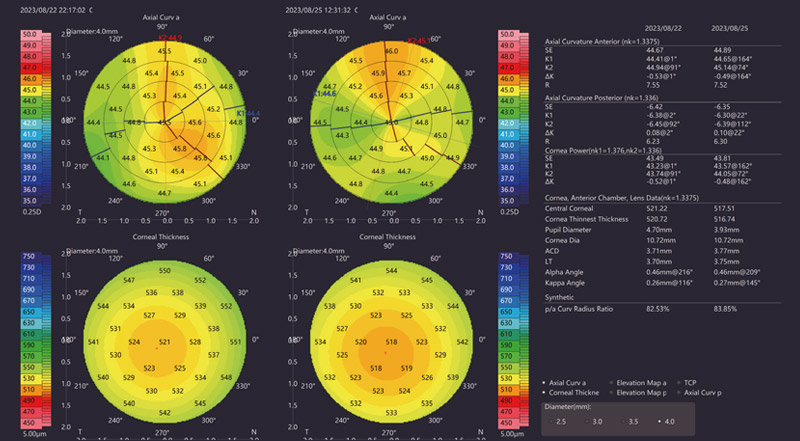Click the 0.46mm@216° alpha angle value
Image resolution: width=800 pixels, height=441 pixels.
pyautogui.click(x=668, y=273)
